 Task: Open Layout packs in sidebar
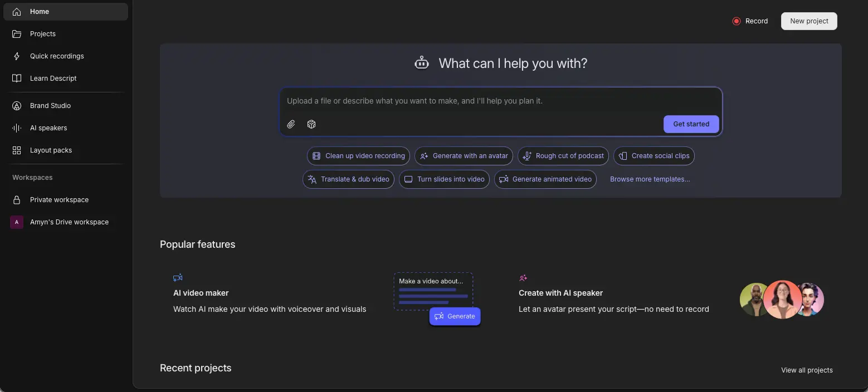tap(51, 150)
